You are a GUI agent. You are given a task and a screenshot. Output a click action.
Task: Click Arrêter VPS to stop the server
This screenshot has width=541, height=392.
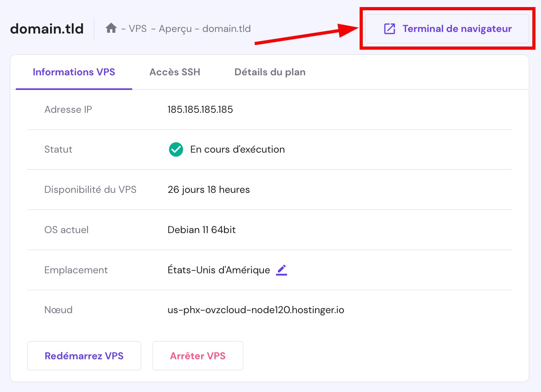tap(198, 355)
